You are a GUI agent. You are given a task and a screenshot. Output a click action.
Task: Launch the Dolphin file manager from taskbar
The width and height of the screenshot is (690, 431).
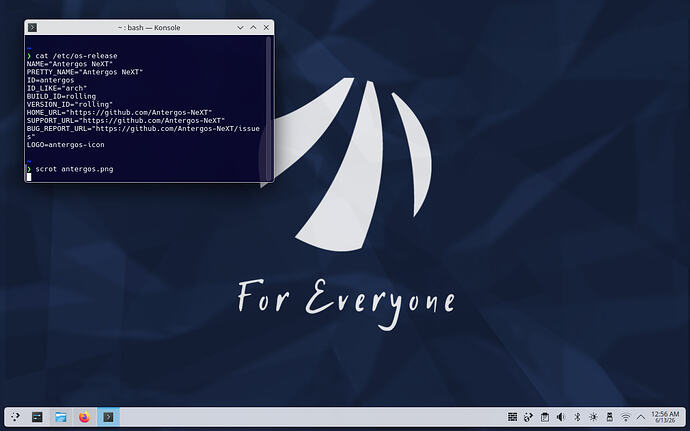[61, 416]
